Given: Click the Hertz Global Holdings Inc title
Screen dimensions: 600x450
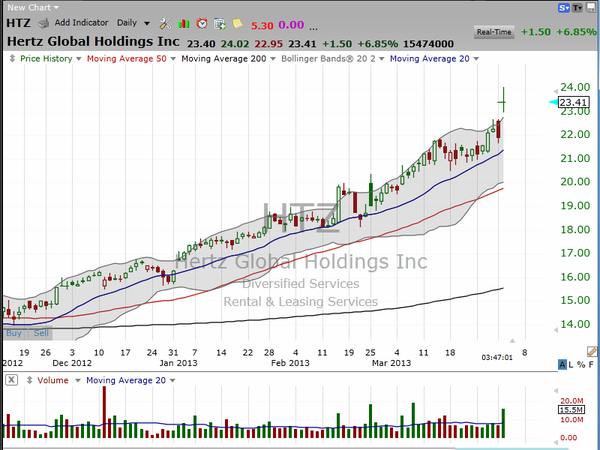Looking at the screenshot, I should [x=93, y=41].
